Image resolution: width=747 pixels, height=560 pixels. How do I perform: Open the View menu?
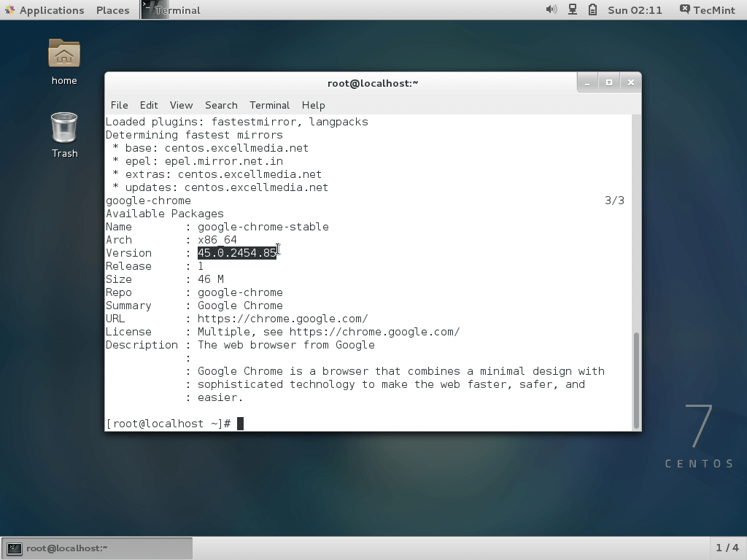tap(181, 105)
